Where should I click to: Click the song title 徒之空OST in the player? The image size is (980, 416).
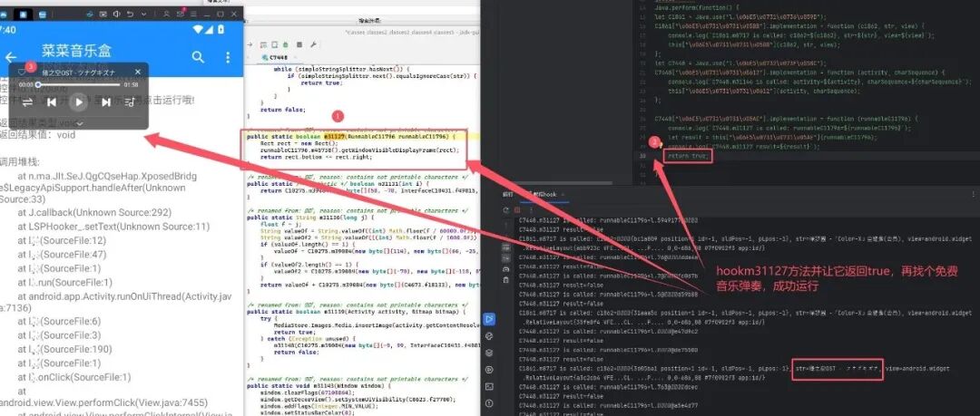79,73
